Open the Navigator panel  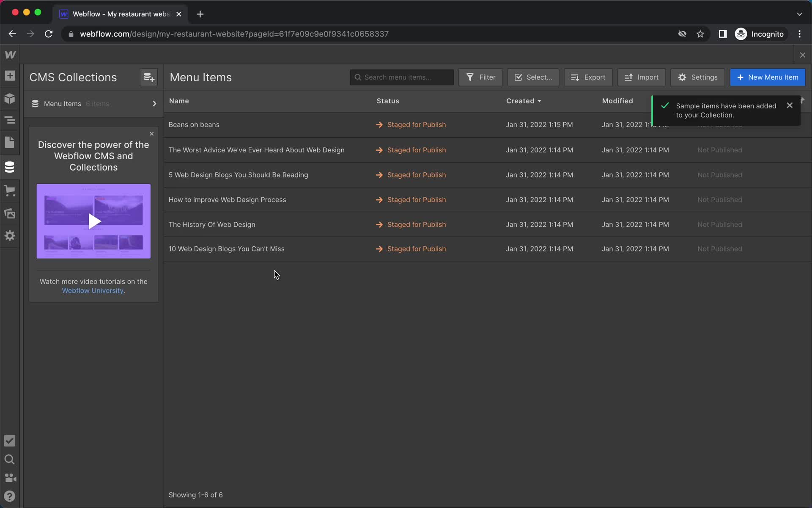tap(10, 120)
